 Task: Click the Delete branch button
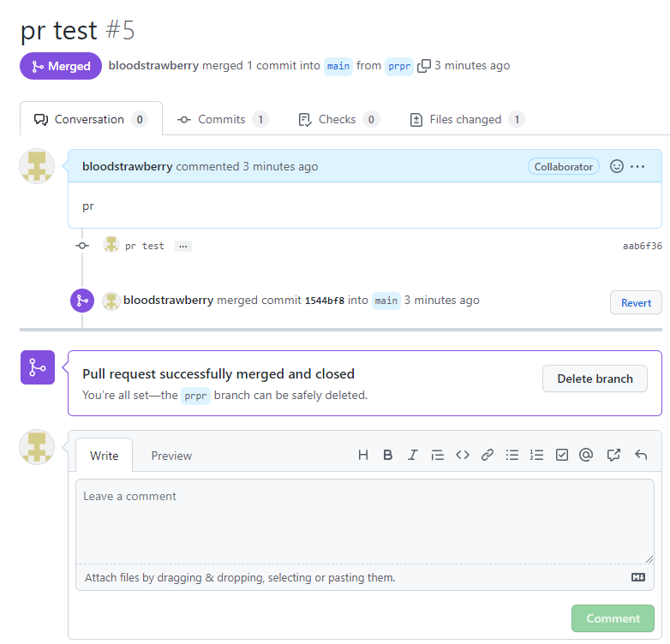pos(595,379)
